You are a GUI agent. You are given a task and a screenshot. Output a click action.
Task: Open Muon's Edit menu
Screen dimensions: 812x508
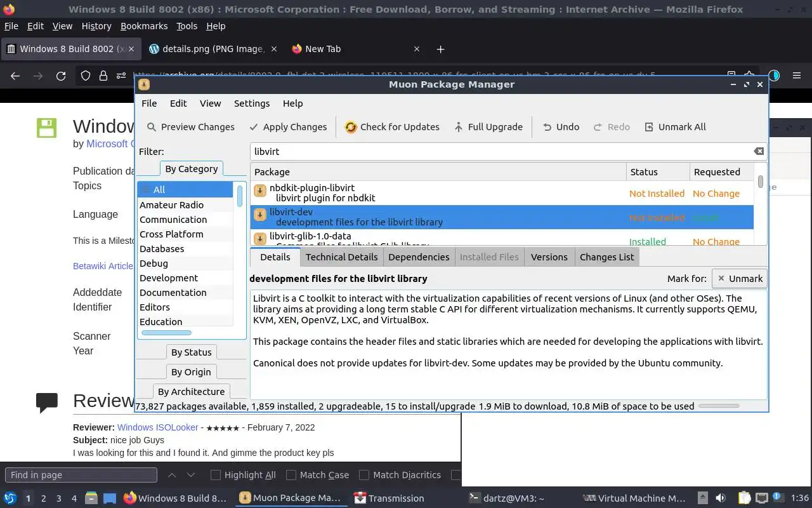coord(178,104)
